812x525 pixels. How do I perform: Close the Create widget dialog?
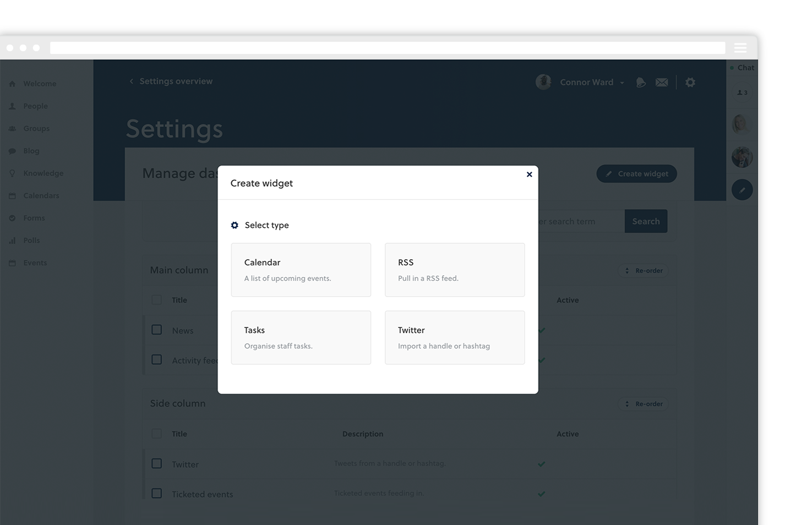pyautogui.click(x=529, y=174)
